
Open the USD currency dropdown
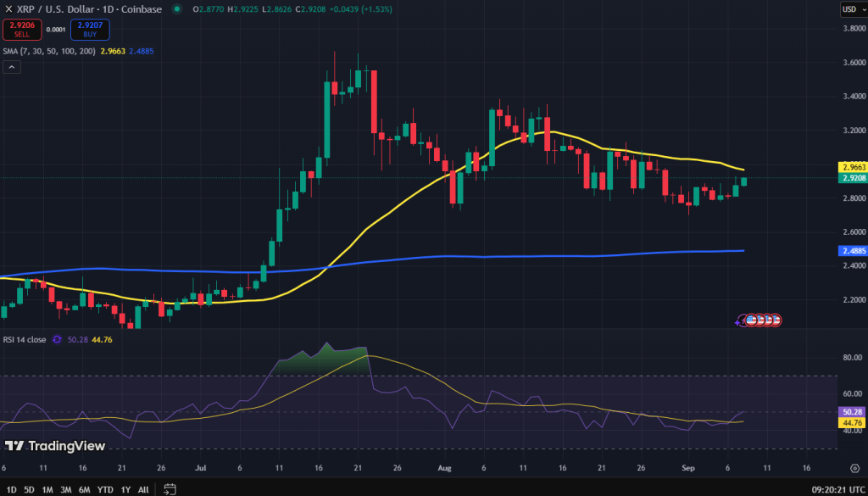point(853,8)
